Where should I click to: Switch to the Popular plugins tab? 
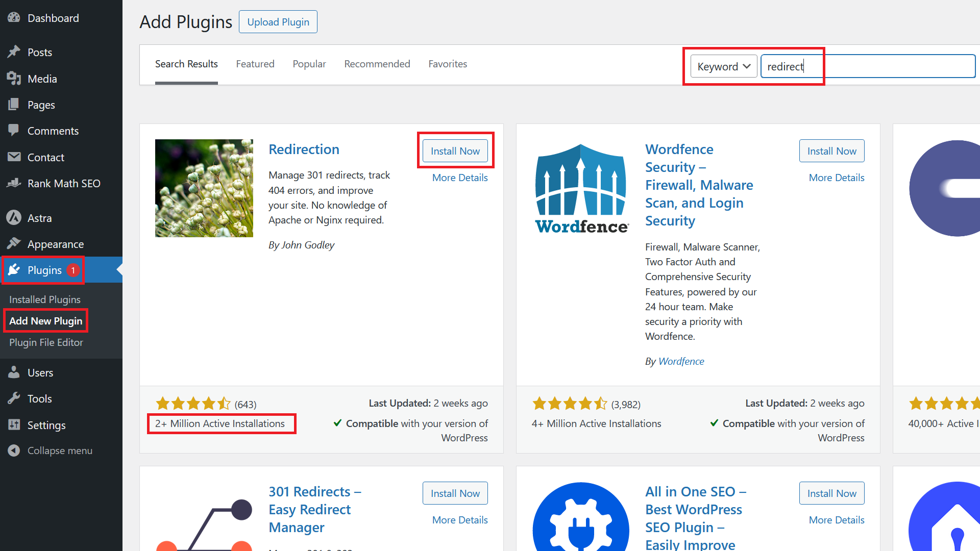pyautogui.click(x=309, y=63)
